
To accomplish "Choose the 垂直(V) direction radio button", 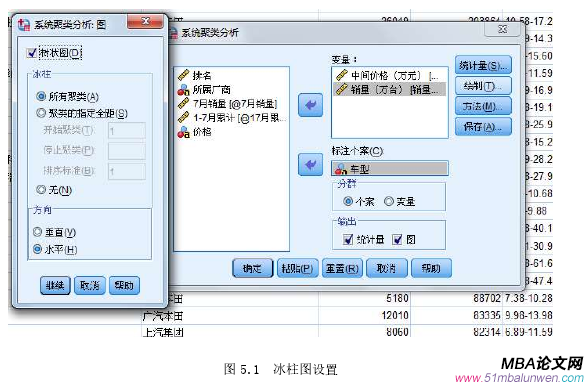I will click(37, 232).
